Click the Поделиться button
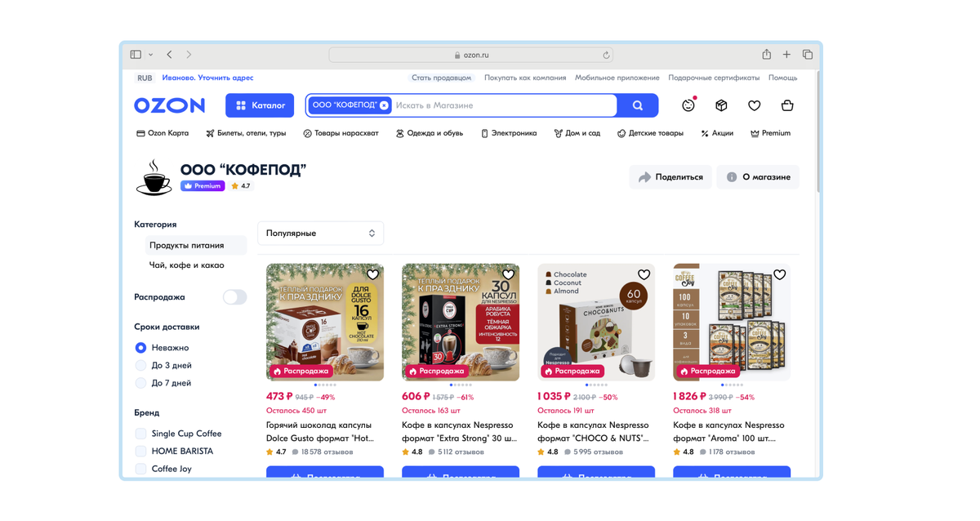Viewport: 980px width, 521px height. click(x=670, y=176)
